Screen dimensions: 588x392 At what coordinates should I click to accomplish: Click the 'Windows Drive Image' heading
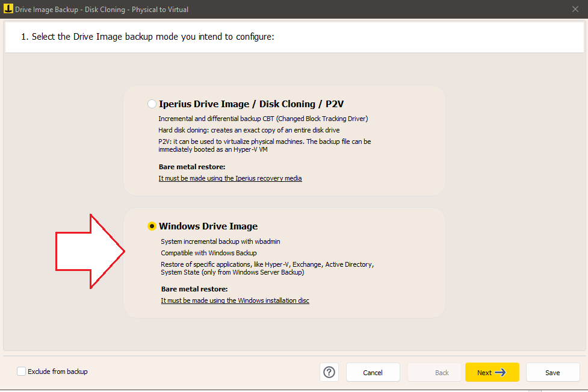pos(208,226)
